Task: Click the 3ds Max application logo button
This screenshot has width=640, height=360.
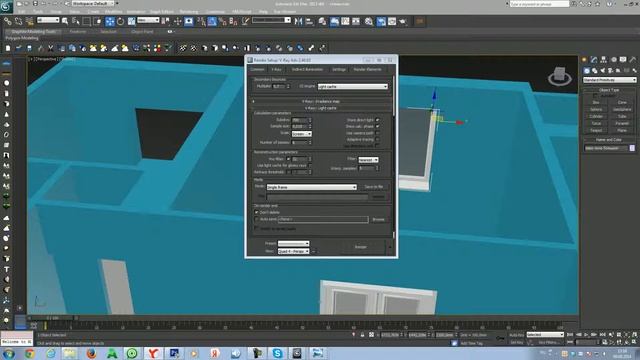Action: click(6, 7)
